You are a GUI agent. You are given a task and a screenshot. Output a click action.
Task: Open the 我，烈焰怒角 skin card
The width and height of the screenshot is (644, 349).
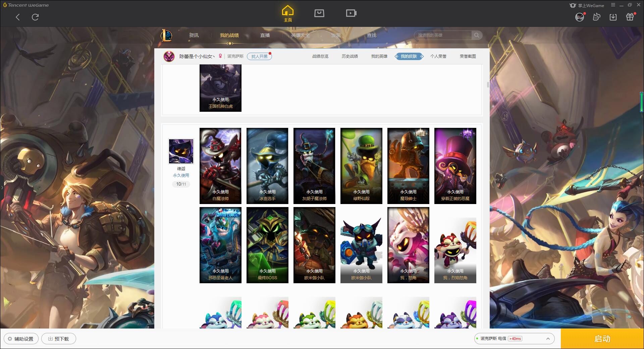tap(455, 245)
